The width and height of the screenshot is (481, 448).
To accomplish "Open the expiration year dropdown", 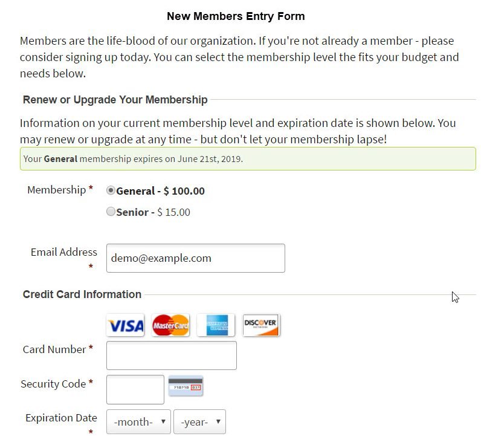I will [199, 422].
